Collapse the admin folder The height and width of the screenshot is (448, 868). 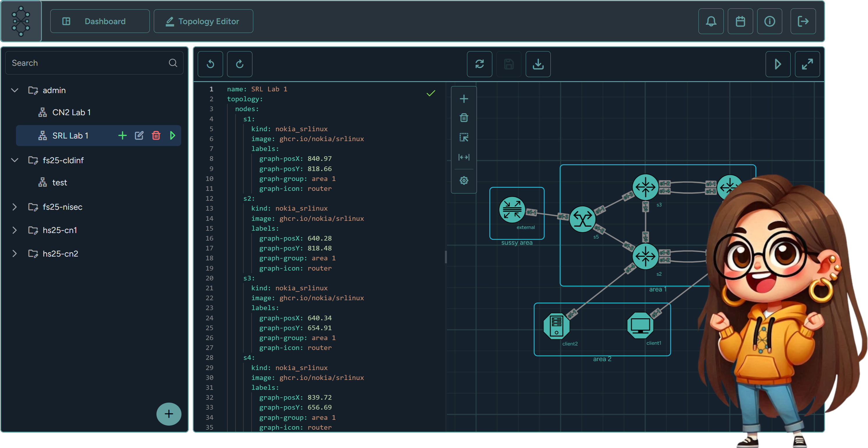(15, 90)
